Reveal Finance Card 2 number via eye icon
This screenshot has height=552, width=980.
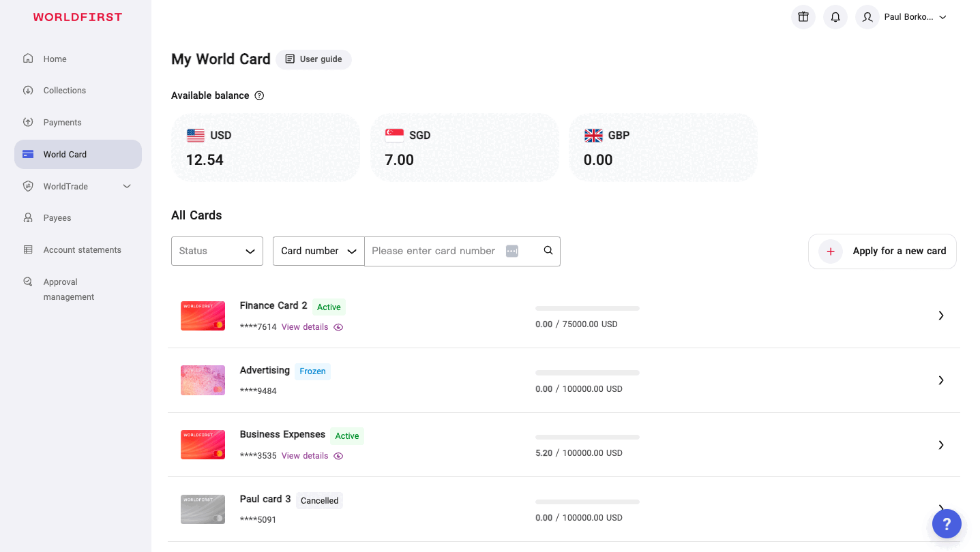pos(338,327)
